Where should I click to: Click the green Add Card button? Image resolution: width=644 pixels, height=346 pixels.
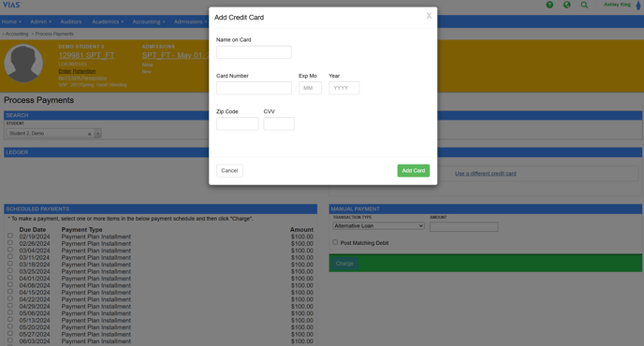tap(413, 171)
